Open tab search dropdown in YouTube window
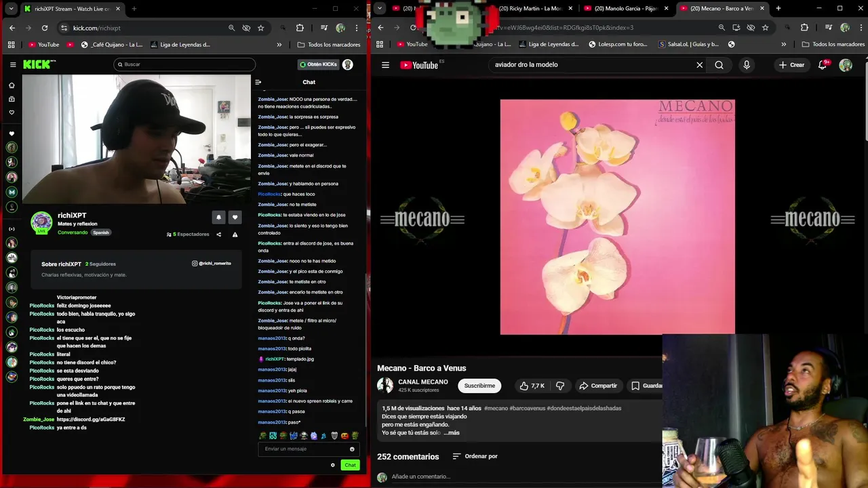Viewport: 868px width, 488px height. tap(380, 9)
